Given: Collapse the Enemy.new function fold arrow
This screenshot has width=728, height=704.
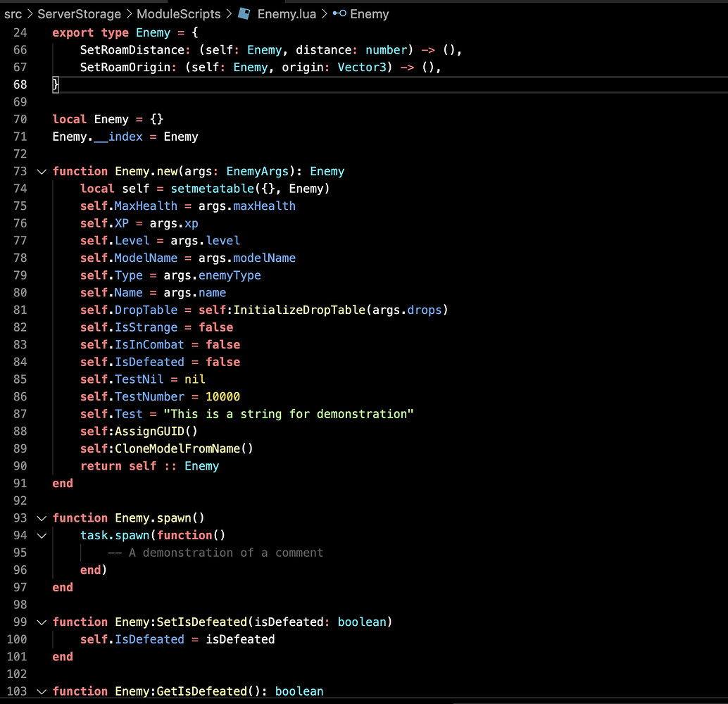Looking at the screenshot, I should pyautogui.click(x=41, y=171).
